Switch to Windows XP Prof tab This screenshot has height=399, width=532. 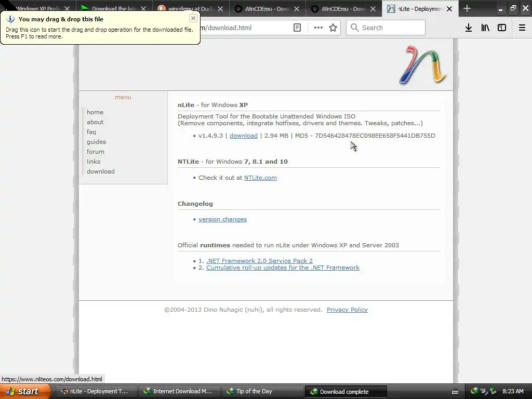pos(38,9)
